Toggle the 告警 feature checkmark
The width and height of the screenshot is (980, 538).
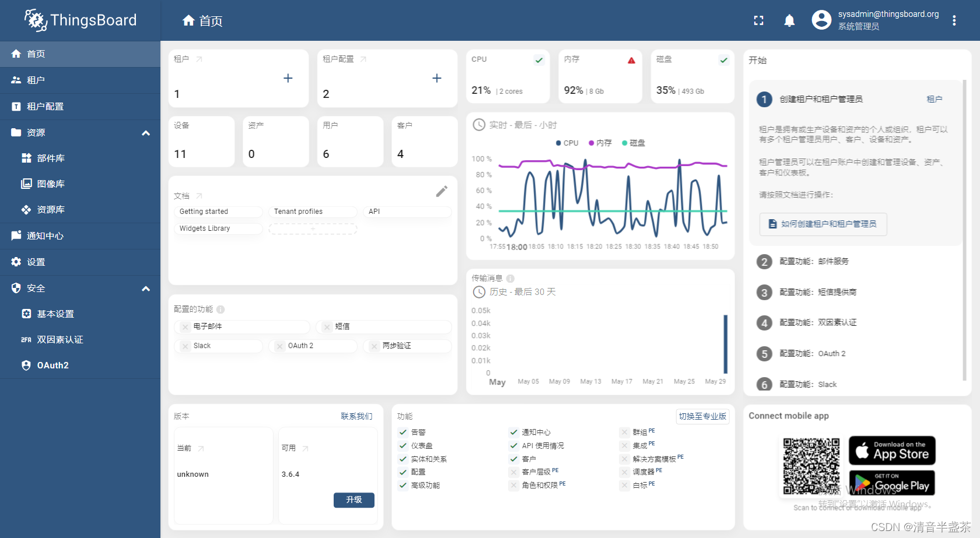pos(403,432)
